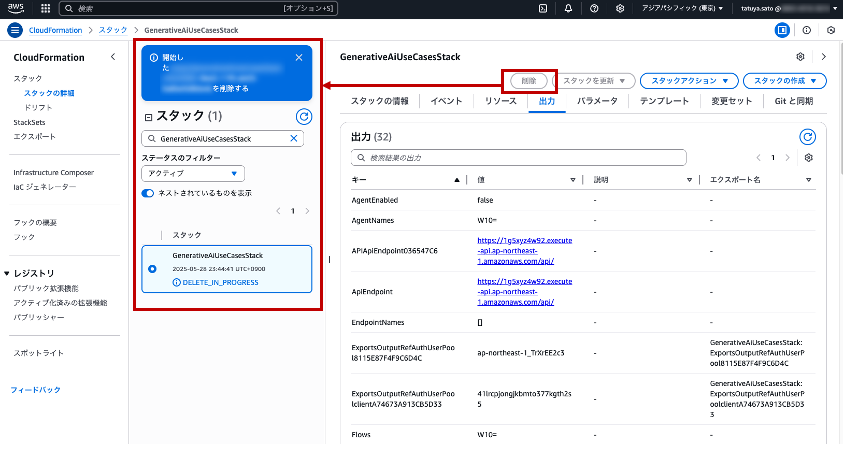Go to next outputs page

(x=788, y=158)
